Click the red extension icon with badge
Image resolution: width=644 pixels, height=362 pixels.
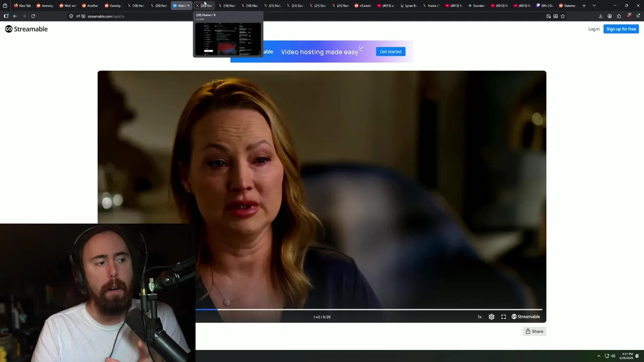[628, 16]
